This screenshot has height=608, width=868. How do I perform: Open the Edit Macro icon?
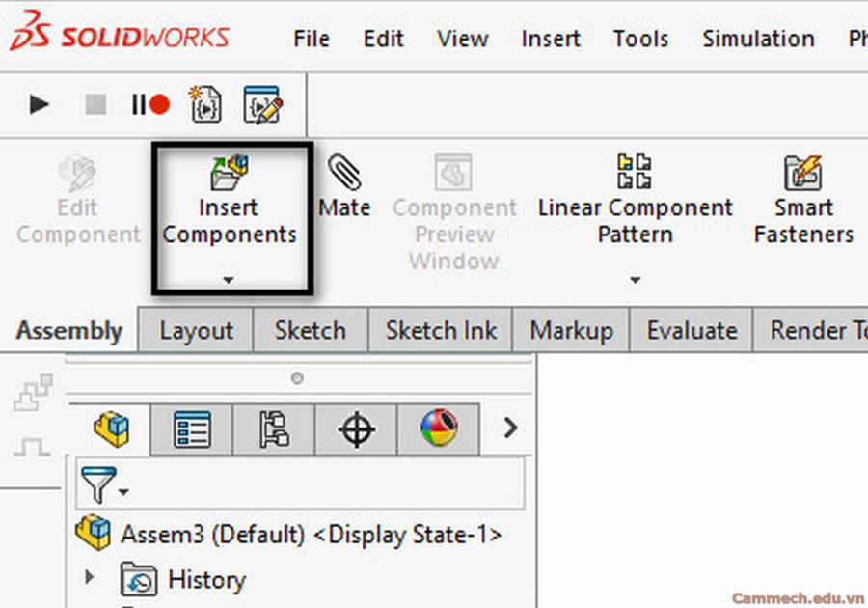click(263, 104)
